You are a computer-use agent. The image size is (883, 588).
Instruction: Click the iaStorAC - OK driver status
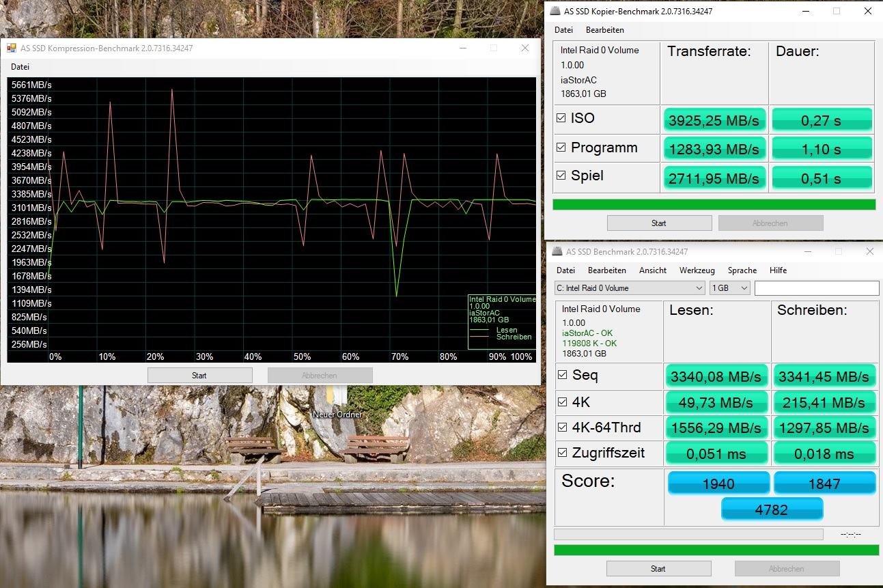pos(587,333)
